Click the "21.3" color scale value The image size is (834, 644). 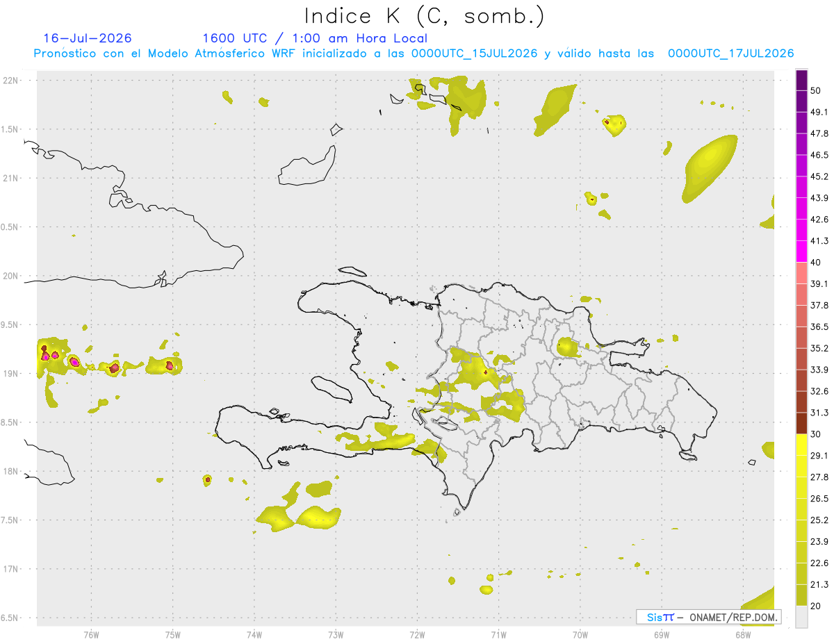pos(820,585)
